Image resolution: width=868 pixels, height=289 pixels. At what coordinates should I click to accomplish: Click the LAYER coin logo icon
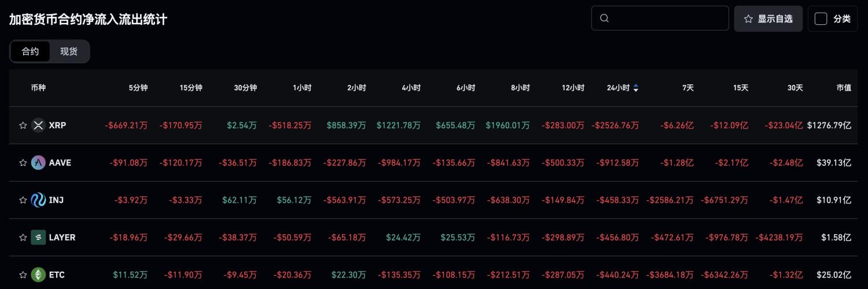pos(38,238)
